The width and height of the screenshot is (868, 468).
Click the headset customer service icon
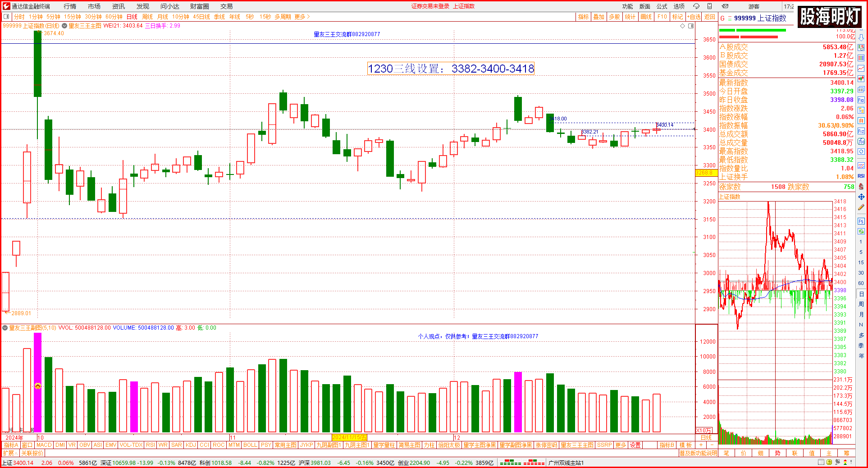696,6
